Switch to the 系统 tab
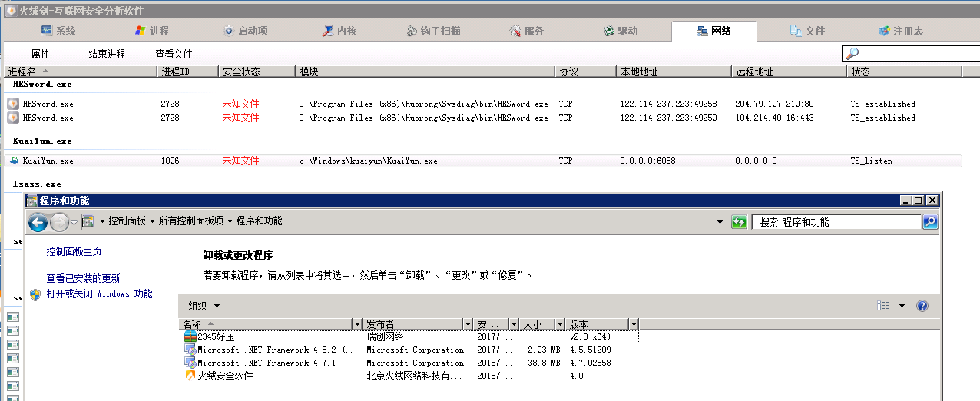 (58, 31)
